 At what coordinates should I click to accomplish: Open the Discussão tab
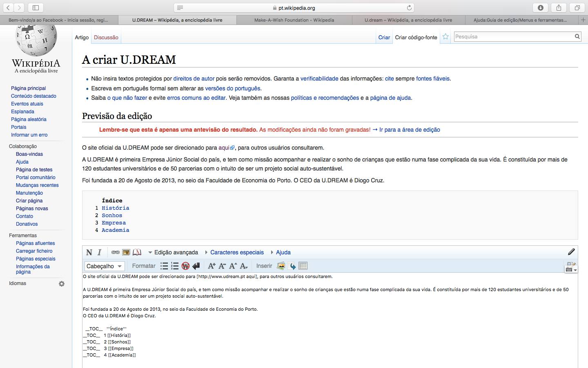tap(106, 37)
